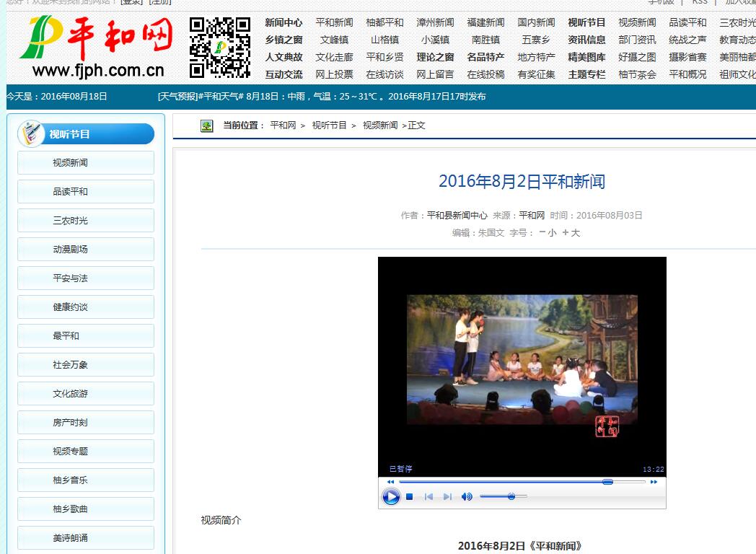Open 在线访谈 navigation link
The height and width of the screenshot is (554, 756).
pyautogui.click(x=384, y=74)
